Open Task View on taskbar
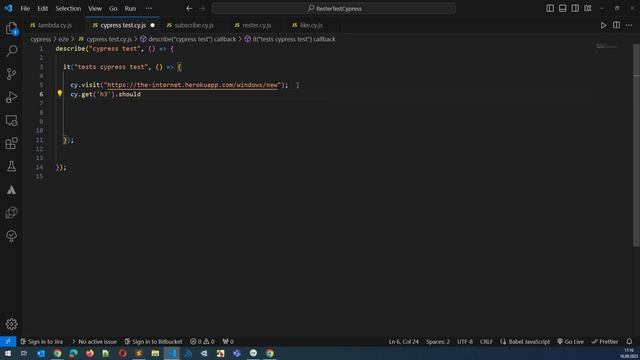 (24, 353)
